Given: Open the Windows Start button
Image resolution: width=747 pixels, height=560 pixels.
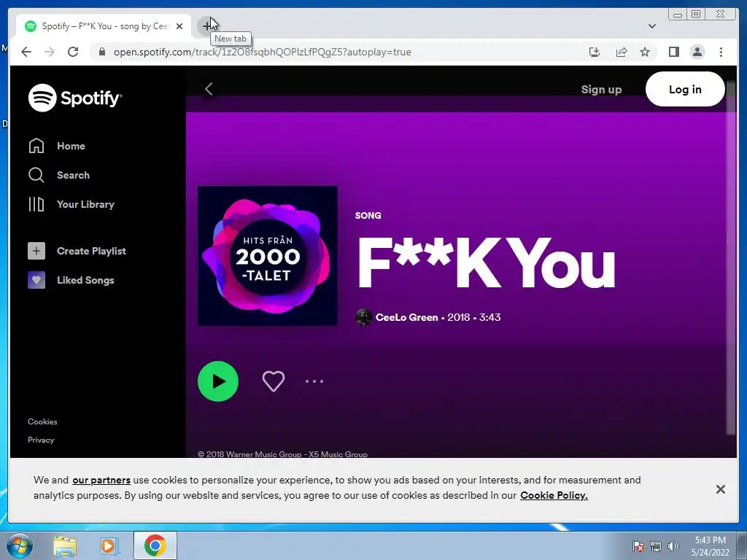Looking at the screenshot, I should pyautogui.click(x=19, y=545).
